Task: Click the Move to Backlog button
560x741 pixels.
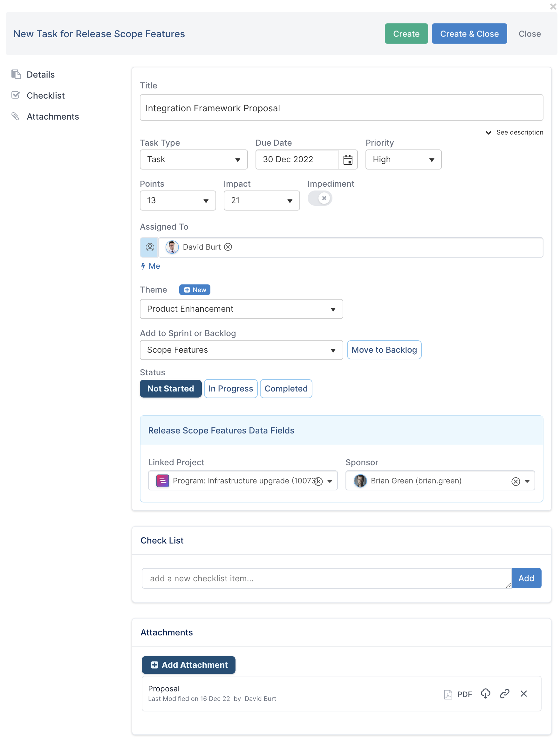Action: pyautogui.click(x=384, y=350)
